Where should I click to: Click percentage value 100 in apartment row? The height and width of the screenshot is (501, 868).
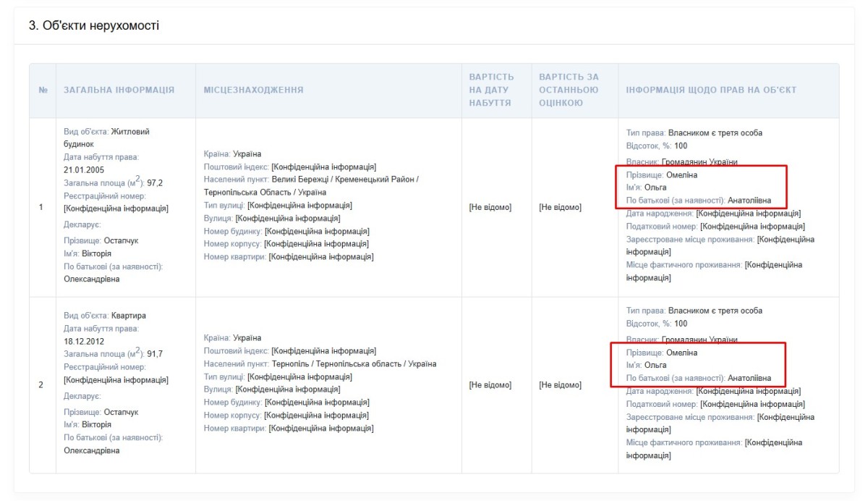(x=681, y=324)
